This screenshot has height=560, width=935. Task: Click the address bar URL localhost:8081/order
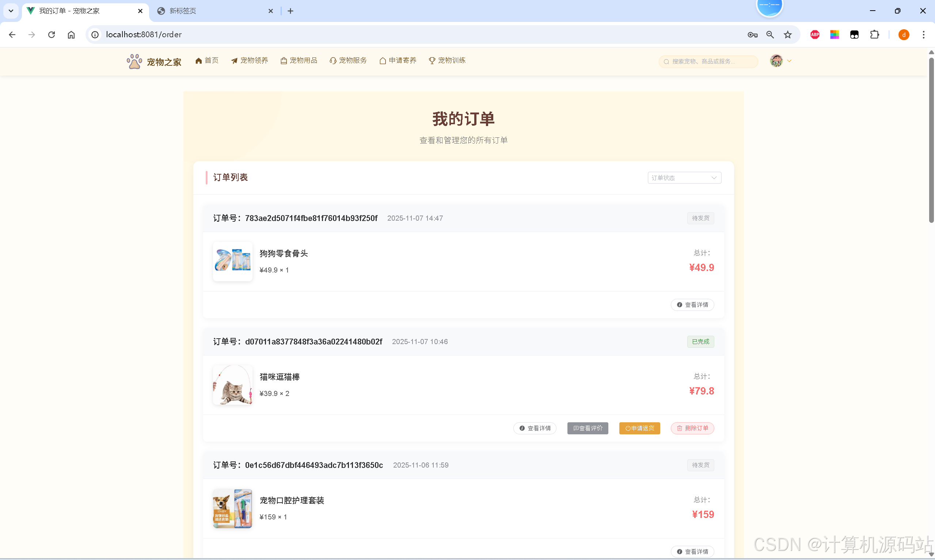pyautogui.click(x=144, y=35)
